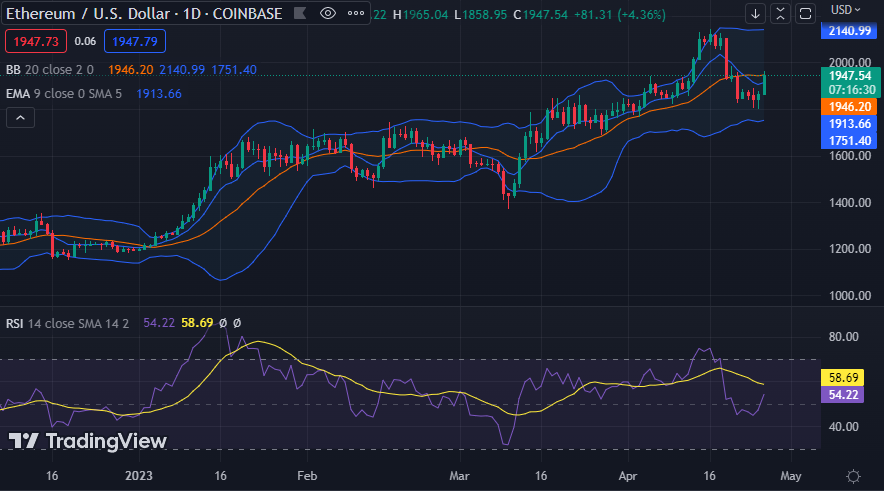Click the red sell price 1947.73

click(36, 41)
